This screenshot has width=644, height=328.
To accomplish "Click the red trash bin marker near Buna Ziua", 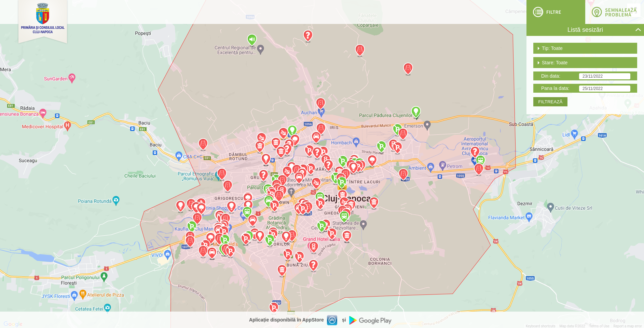I will [282, 270].
